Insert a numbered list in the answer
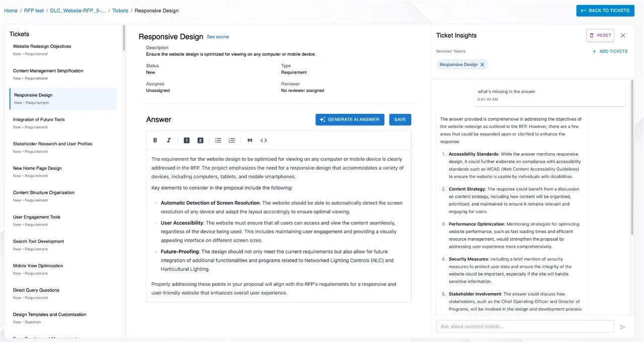Viewport: 644px width, 342px height. point(231,140)
